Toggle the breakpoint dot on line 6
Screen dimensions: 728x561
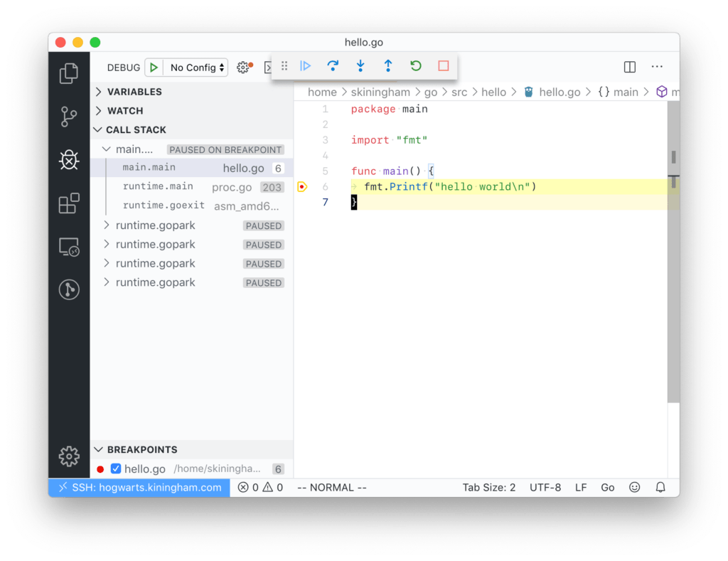coord(301,186)
